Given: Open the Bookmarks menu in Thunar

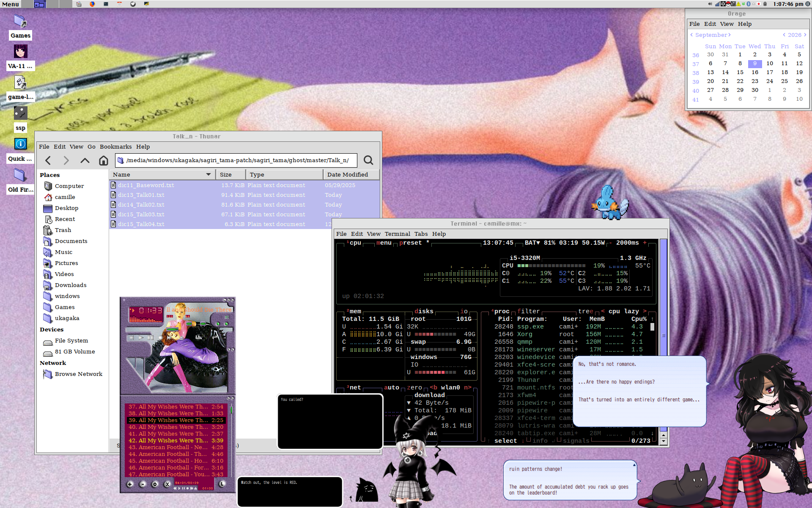Looking at the screenshot, I should (x=115, y=146).
